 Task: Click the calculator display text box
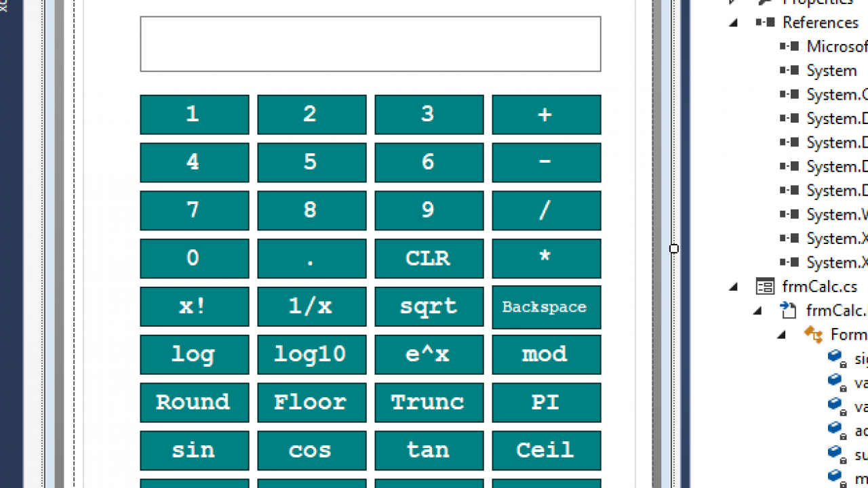click(370, 44)
